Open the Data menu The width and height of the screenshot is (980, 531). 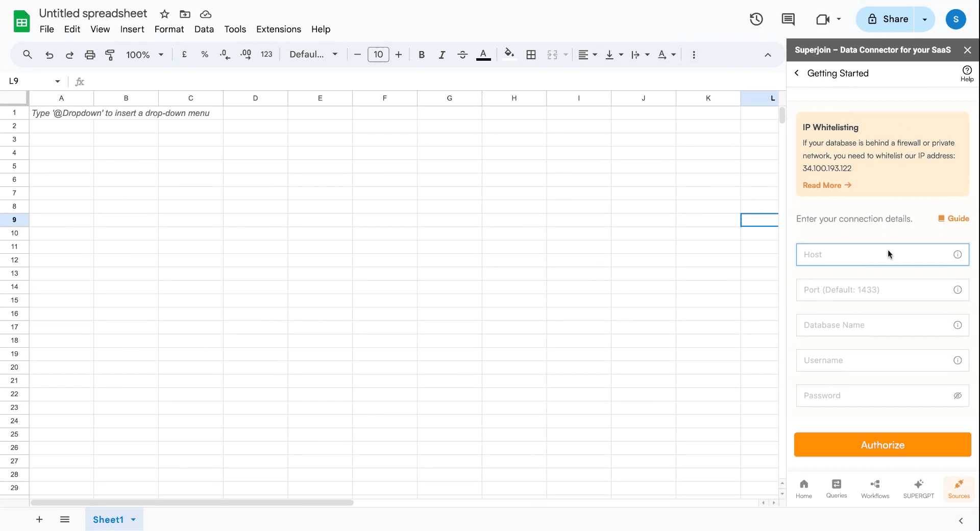[x=204, y=29]
